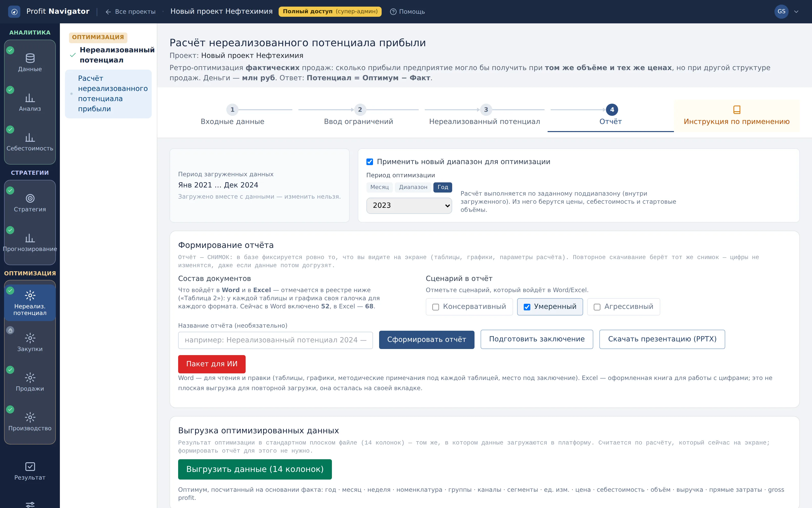Open the Прогнозирование chart icon
The height and width of the screenshot is (508, 812).
[x=30, y=238]
